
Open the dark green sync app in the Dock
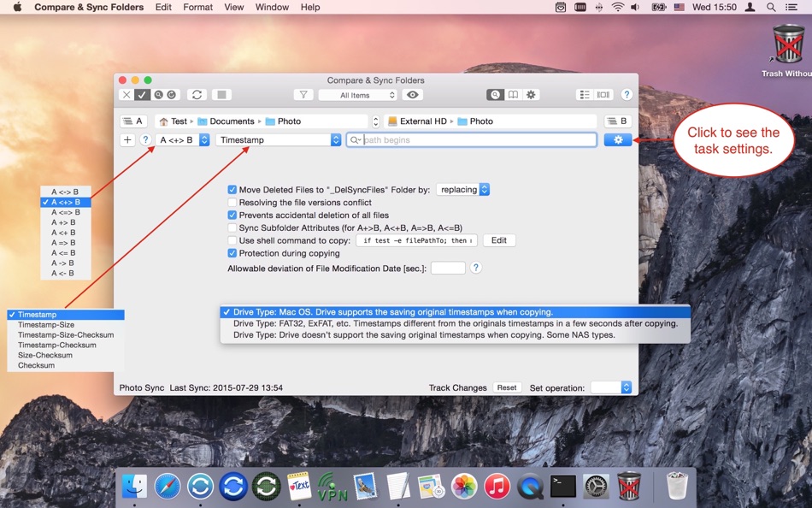click(266, 487)
